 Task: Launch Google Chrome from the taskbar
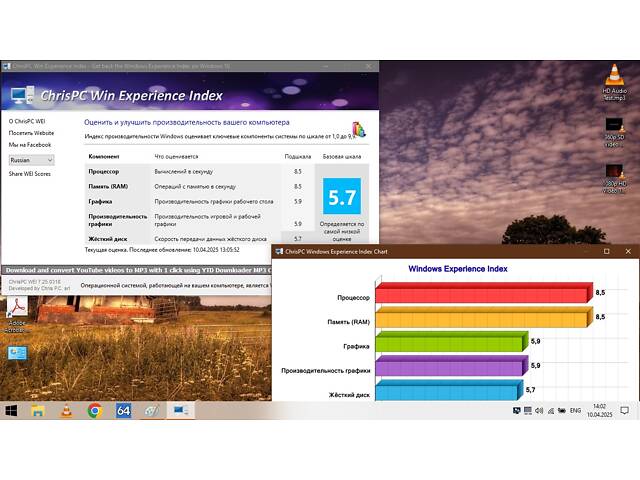95,411
